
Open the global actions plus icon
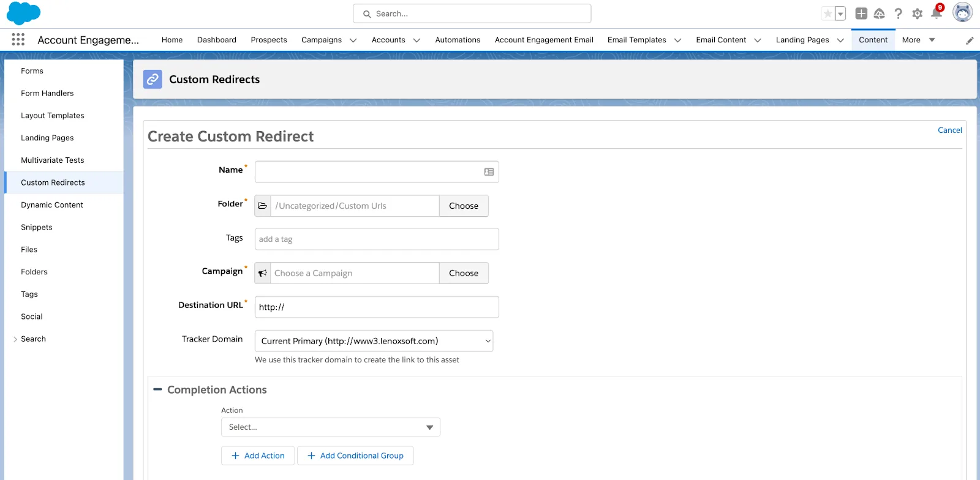pos(861,13)
